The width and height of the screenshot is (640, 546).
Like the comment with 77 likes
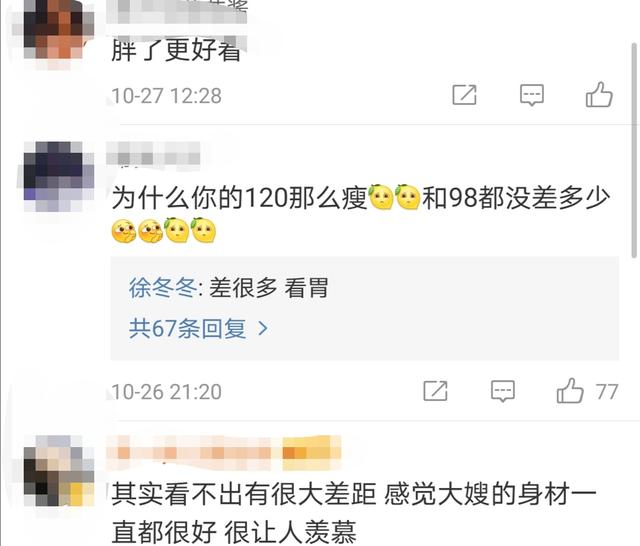(570, 391)
